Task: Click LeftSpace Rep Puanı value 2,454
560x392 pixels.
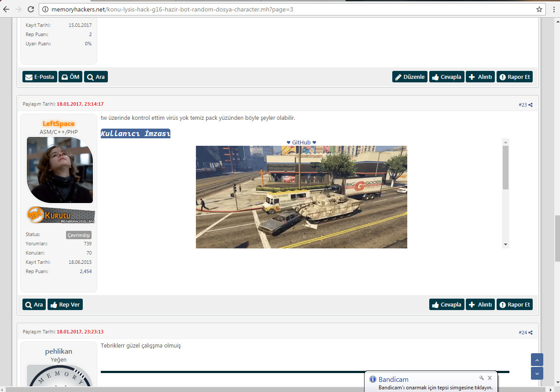Action: coord(86,271)
